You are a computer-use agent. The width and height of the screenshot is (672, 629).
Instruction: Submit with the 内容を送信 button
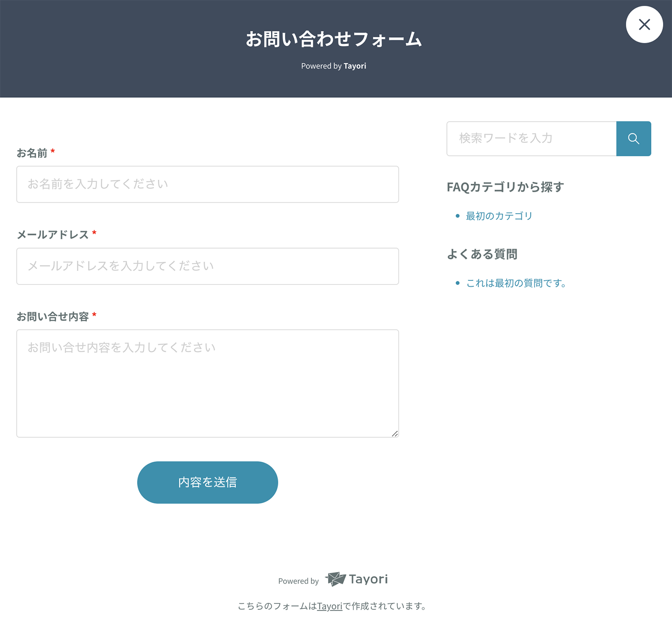pos(207,483)
